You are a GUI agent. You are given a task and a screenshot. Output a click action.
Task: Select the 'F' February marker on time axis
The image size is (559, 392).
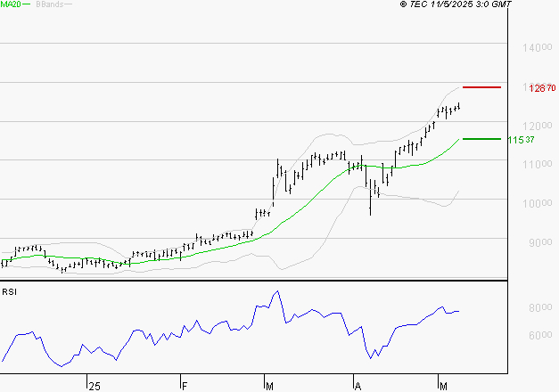(185, 385)
